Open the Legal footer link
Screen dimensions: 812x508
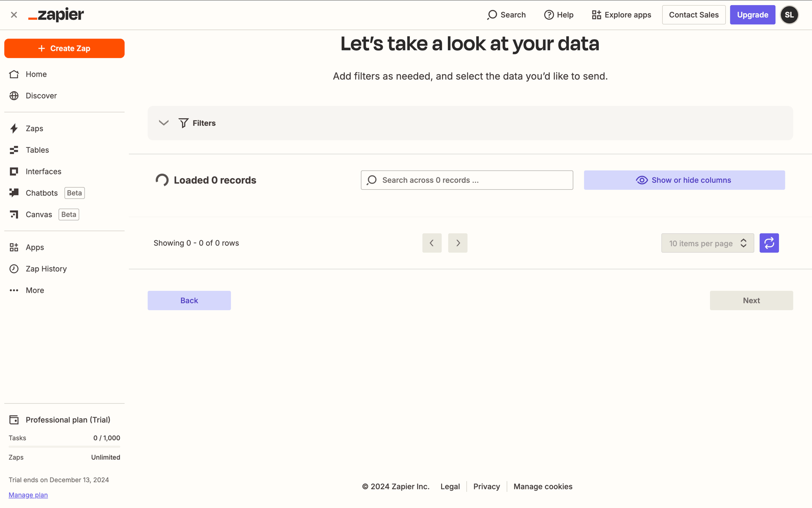[450, 486]
